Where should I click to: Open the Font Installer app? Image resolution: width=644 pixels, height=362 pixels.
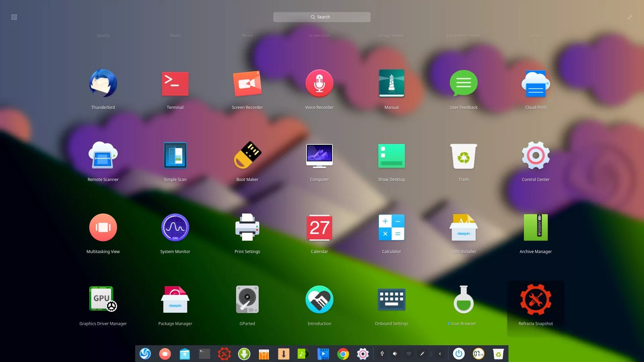(x=463, y=228)
